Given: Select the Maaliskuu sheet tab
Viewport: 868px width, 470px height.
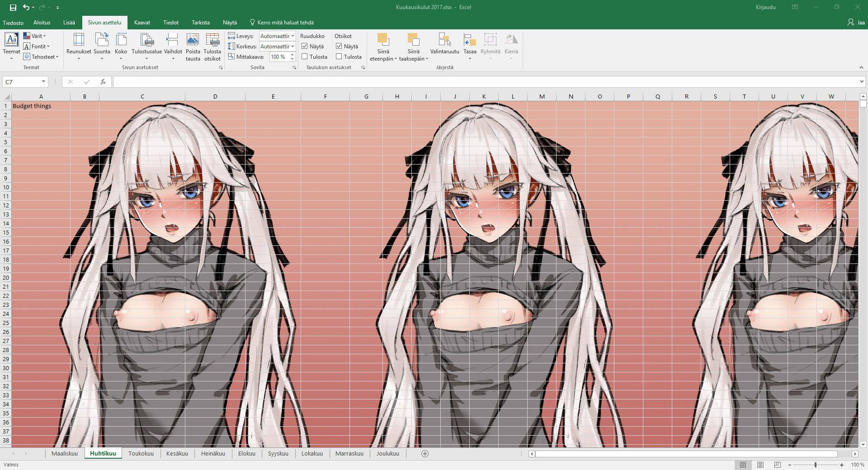Looking at the screenshot, I should pyautogui.click(x=65, y=453).
